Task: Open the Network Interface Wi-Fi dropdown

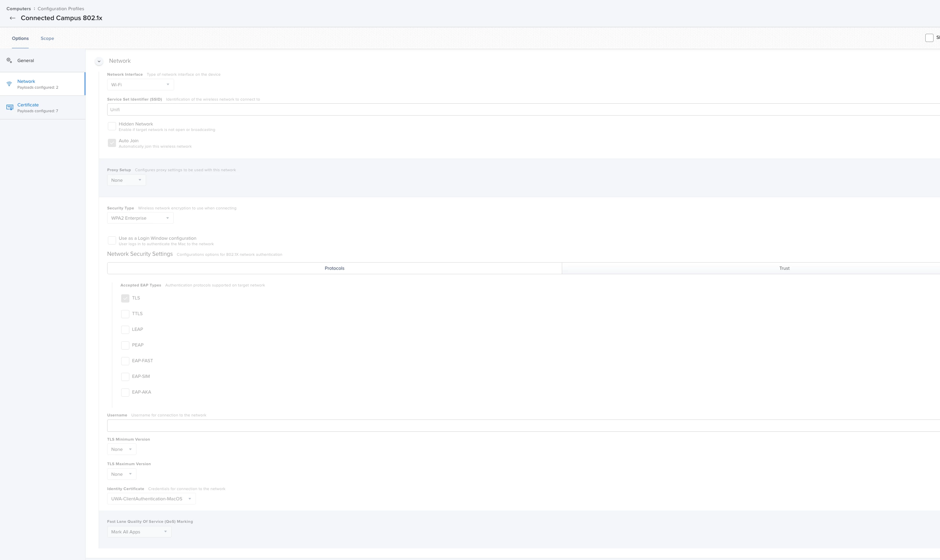Action: click(x=141, y=85)
